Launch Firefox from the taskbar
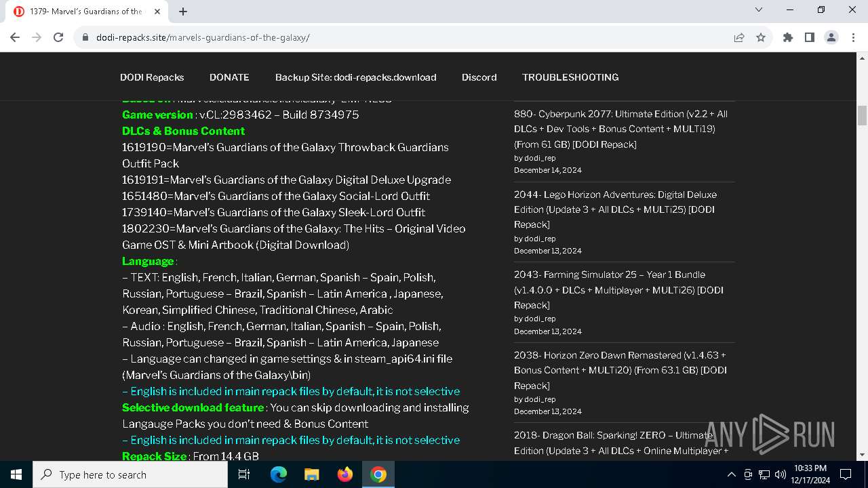 tap(345, 474)
